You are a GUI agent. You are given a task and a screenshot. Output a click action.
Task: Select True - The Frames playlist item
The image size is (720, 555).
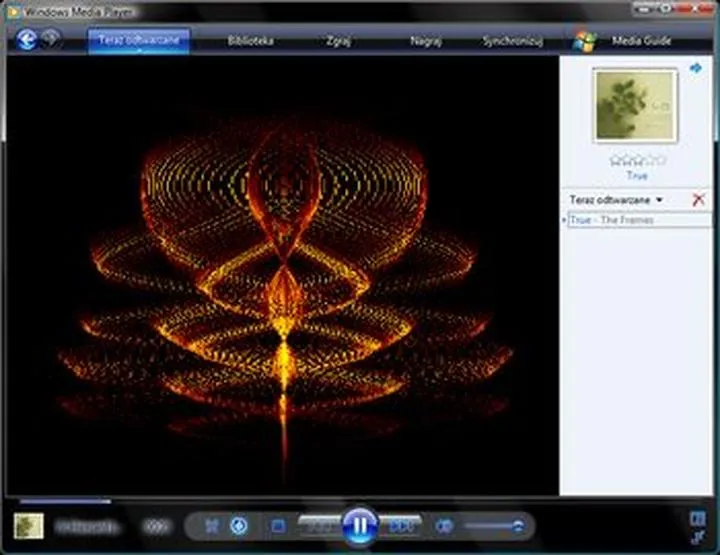pyautogui.click(x=639, y=220)
